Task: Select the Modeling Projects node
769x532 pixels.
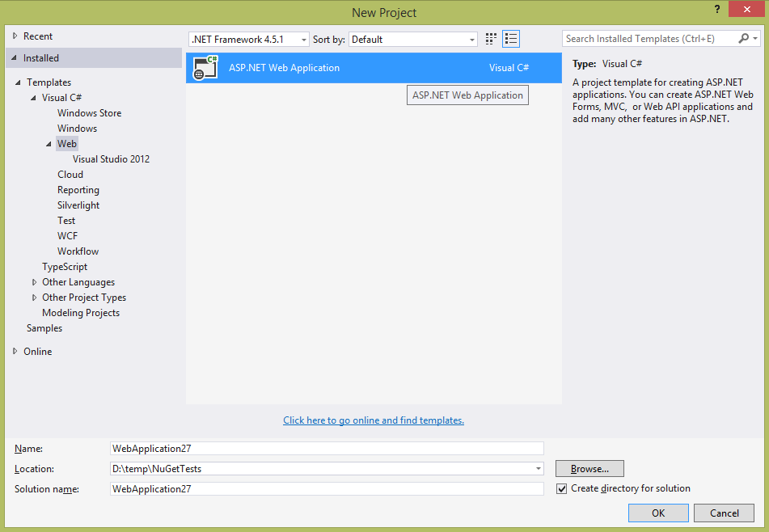Action: tap(81, 313)
